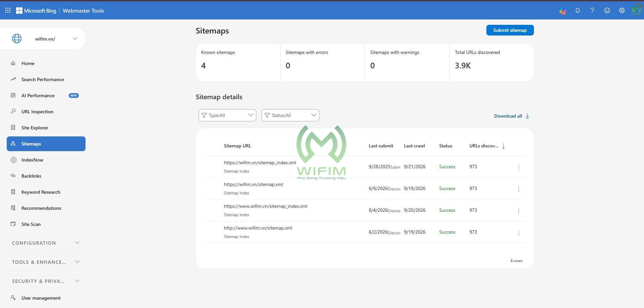This screenshot has height=308, width=644.
Task: Click the https://wifim.vn/sitemap_index.xml sitemap URL
Action: (260, 163)
